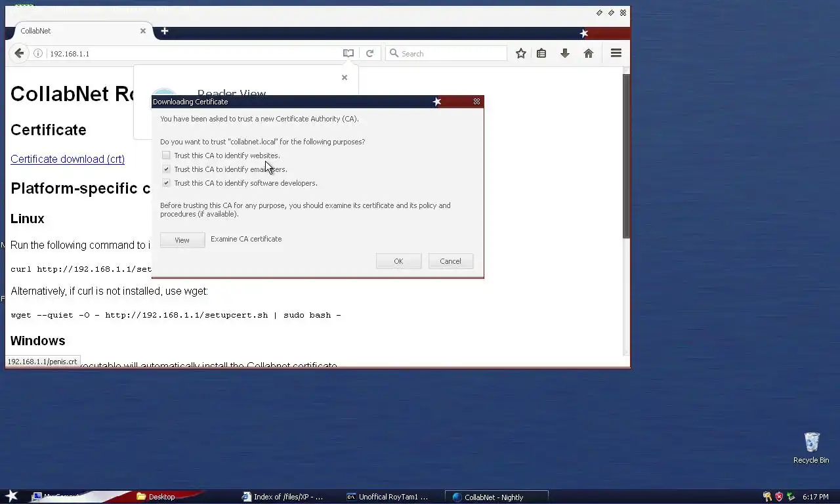Viewport: 840px width, 504px height.
Task: Uncheck Trust this CA to identify email users
Action: (166, 169)
